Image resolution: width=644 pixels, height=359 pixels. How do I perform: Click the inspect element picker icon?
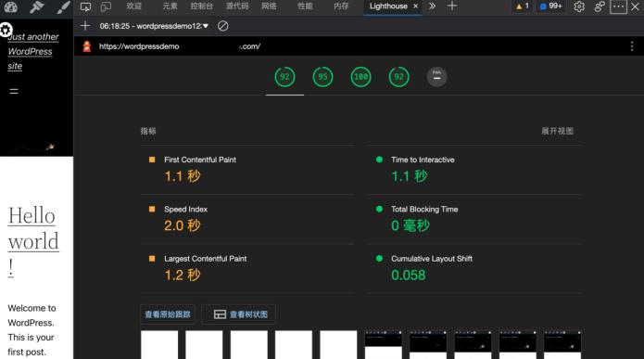85,6
